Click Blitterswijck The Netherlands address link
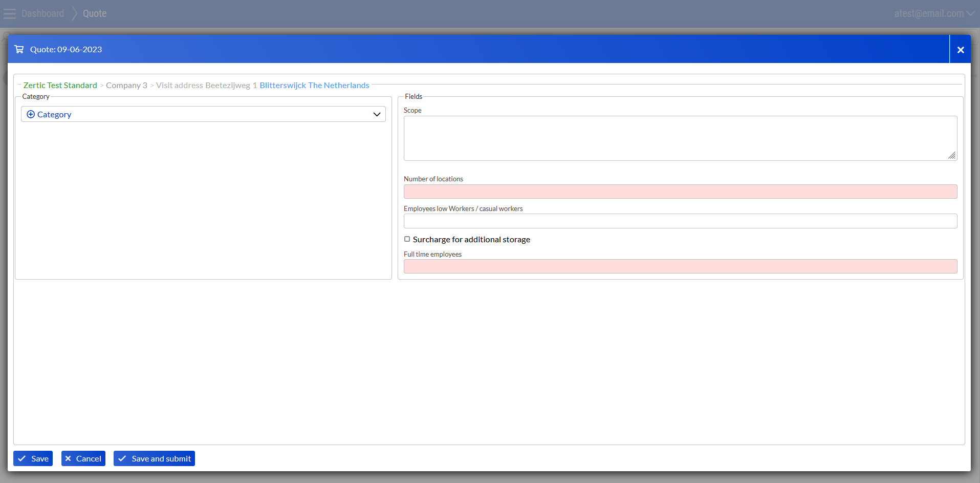Viewport: 980px width, 483px height. [x=314, y=86]
